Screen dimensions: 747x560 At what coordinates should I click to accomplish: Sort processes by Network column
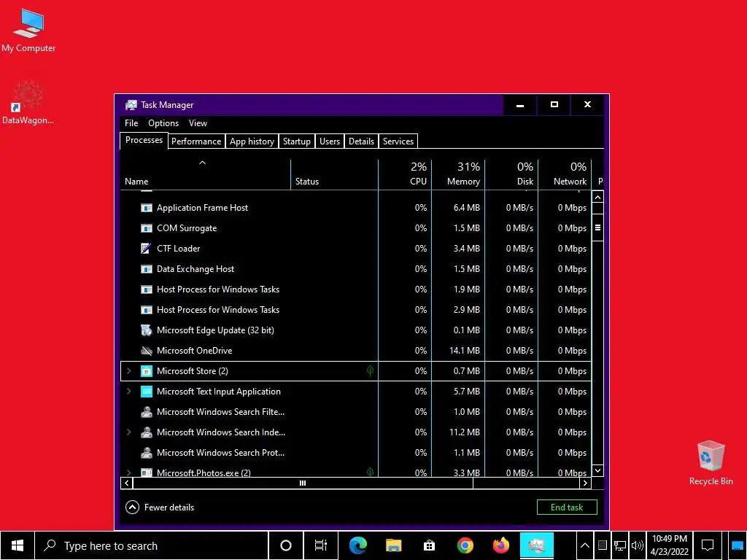pos(565,175)
